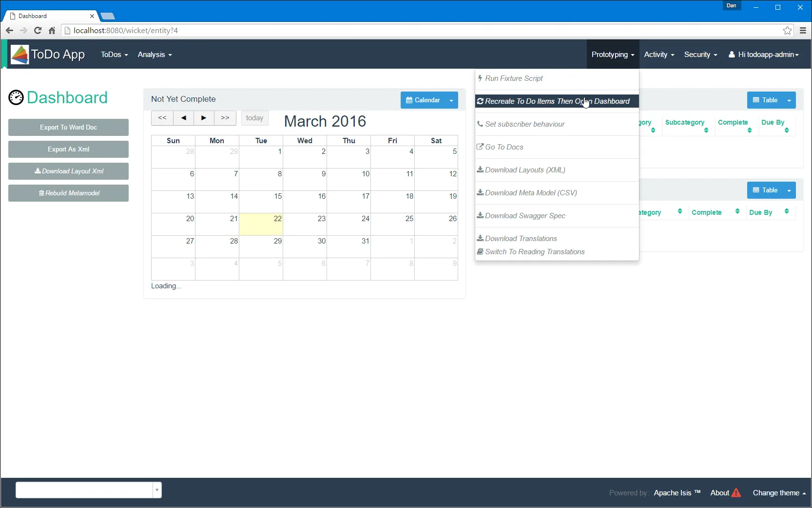Select March 22 in the calendar
The width and height of the screenshot is (812, 508).
coord(261,224)
